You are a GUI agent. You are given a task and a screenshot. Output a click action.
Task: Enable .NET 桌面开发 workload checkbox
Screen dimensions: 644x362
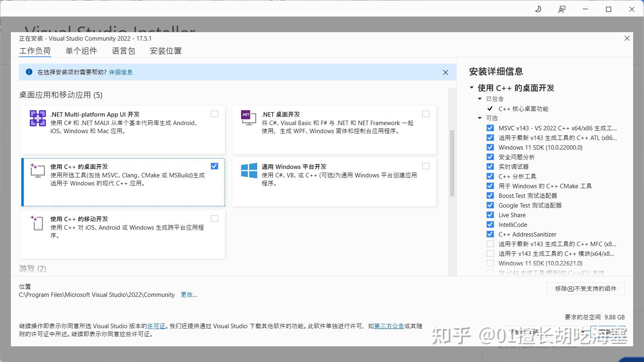(426, 114)
